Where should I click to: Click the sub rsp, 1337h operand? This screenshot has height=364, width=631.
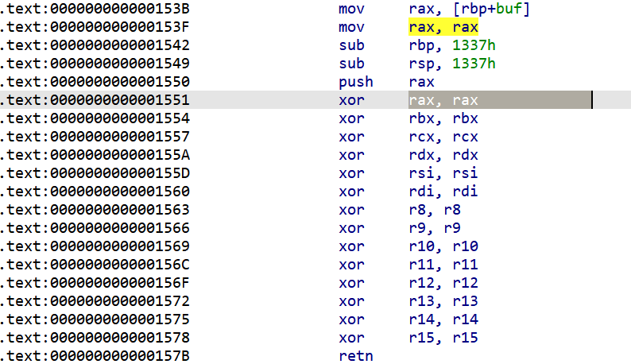pos(452,64)
